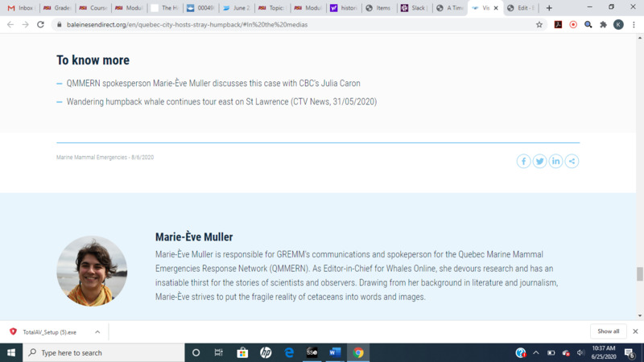644x362 pixels.
Task: Open the Adobe Acrobat extension icon
Action: [558, 25]
